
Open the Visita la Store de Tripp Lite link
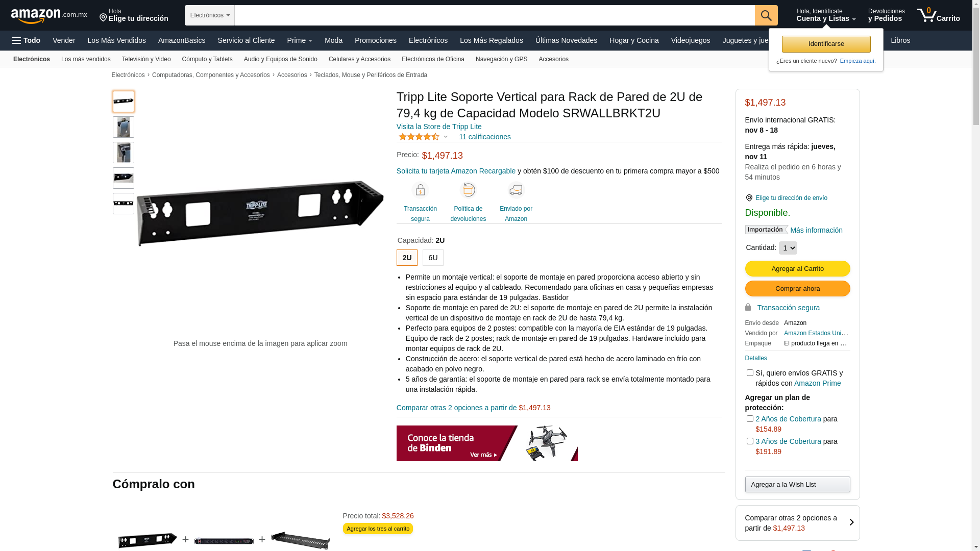tap(439, 127)
